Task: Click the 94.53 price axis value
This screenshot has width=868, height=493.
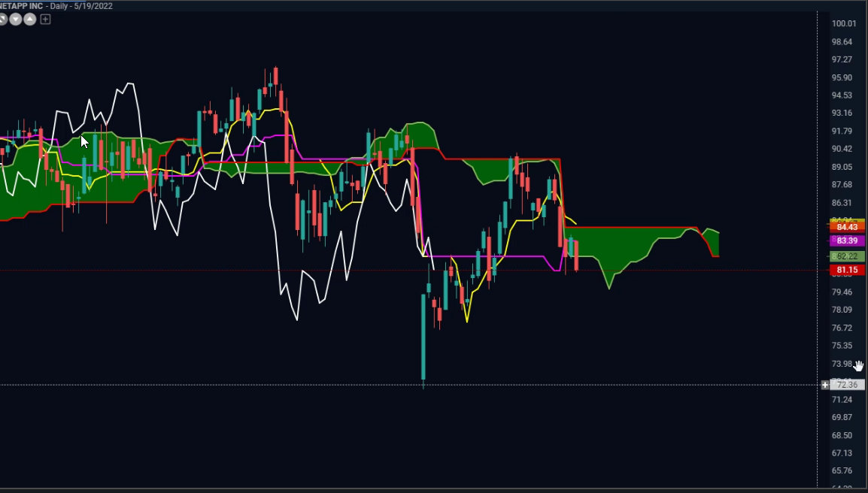Action: (842, 95)
